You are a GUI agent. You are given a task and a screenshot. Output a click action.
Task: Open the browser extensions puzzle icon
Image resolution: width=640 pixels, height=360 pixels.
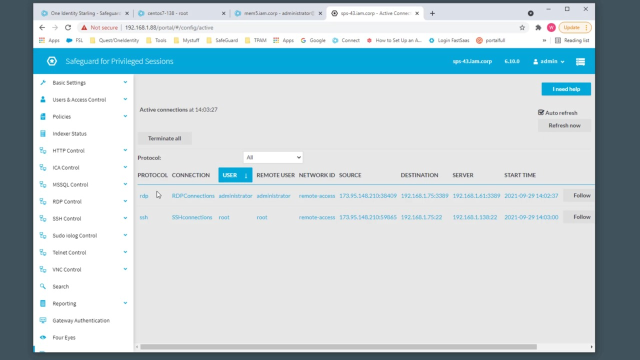click(538, 28)
